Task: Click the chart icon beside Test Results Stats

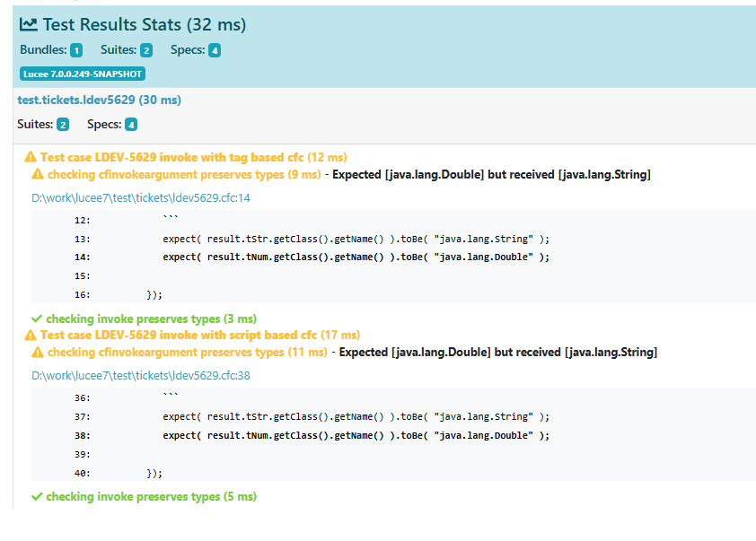Action: coord(29,24)
